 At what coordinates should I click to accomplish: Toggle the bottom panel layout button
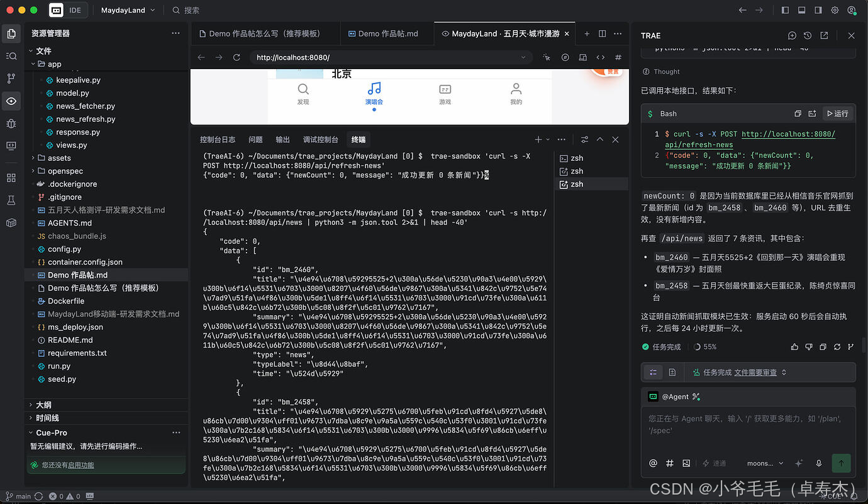801,10
